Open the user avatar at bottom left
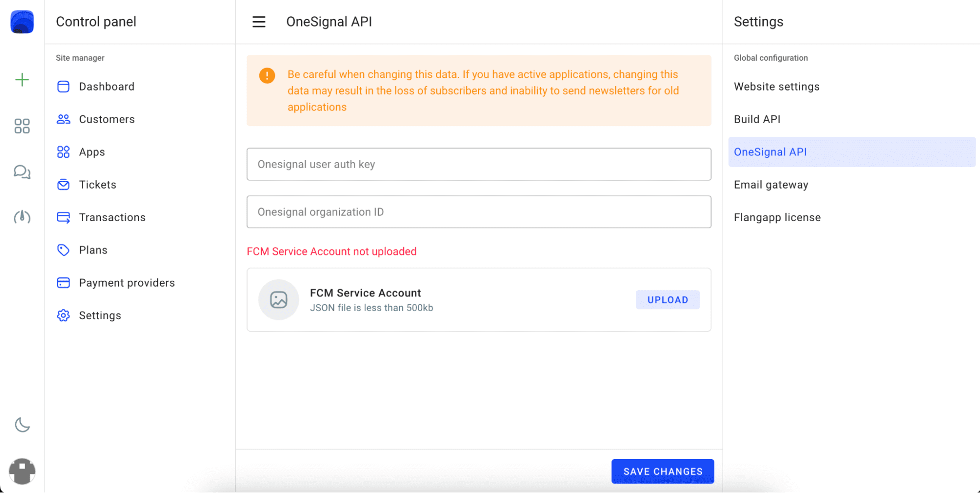The height and width of the screenshot is (493, 980). (x=22, y=471)
